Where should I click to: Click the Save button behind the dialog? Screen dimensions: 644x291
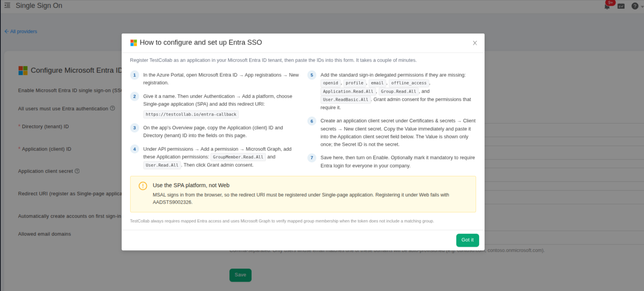pos(240,275)
